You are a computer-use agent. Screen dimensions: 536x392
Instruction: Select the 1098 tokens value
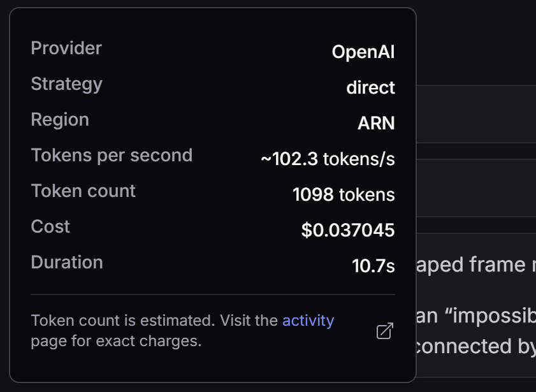[344, 195]
